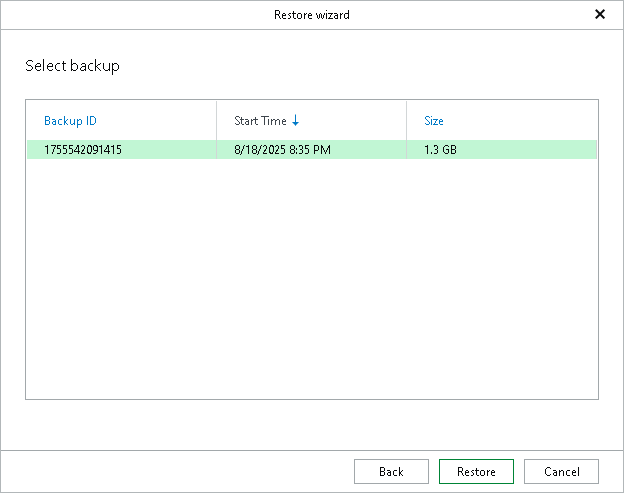Click empty list space under Start Time column
Viewport: 624px width, 493px height.
tap(310, 280)
